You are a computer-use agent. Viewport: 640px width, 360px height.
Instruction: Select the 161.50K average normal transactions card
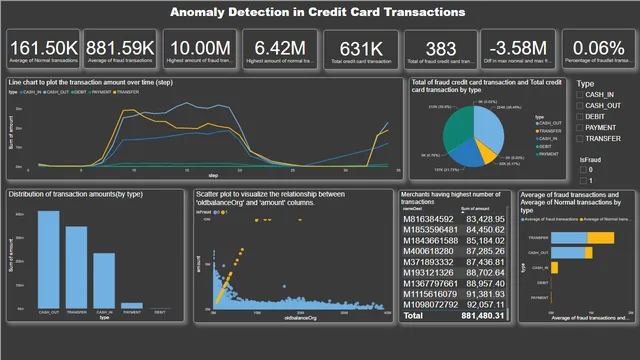43,49
